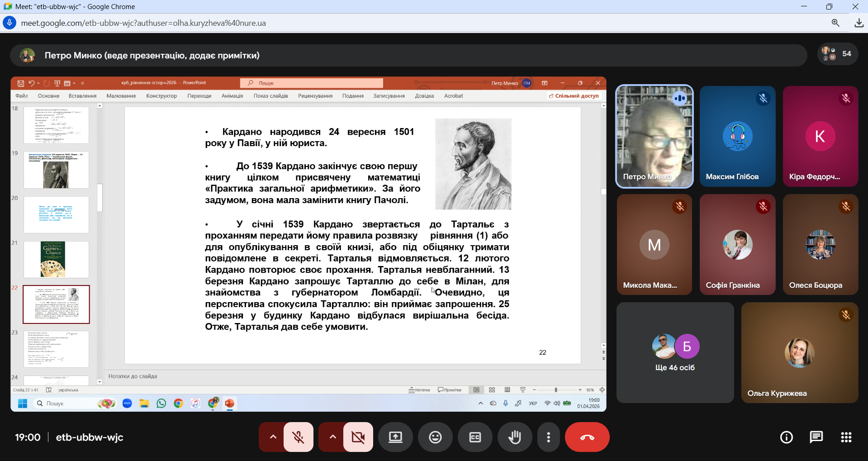Open participants list showing 54 people

pyautogui.click(x=837, y=54)
